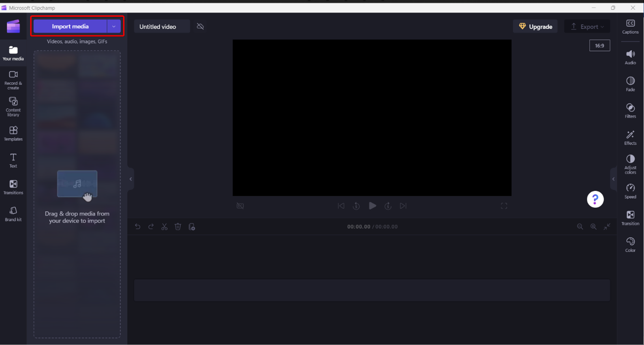
Task: Open the Brand kit tab
Action: pyautogui.click(x=13, y=214)
